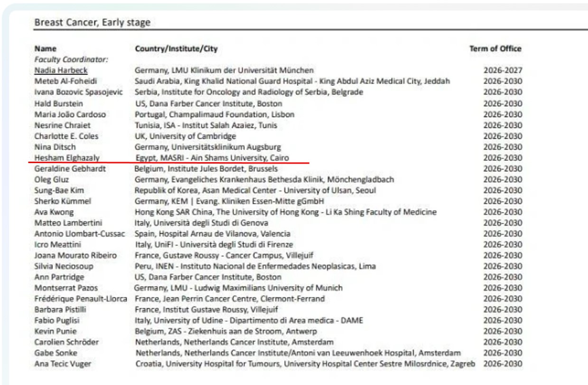Click 'Egypt, MASRI - Ain Shams University, Cairo' text

212,158
